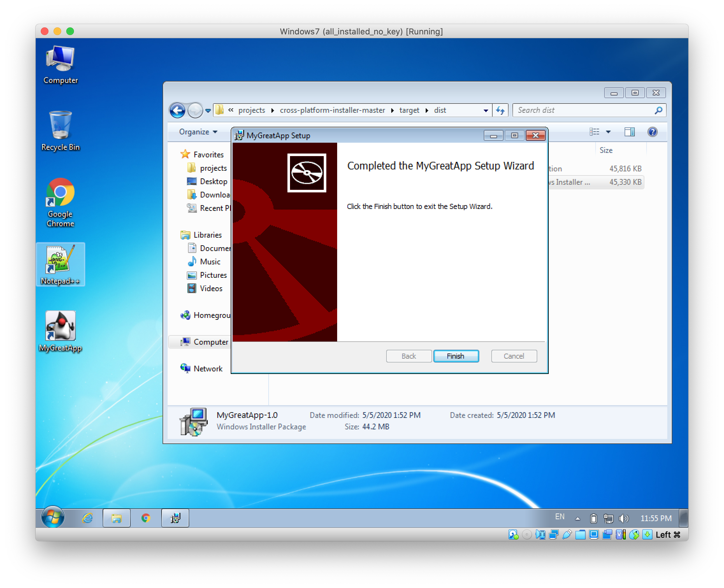Open the Explorer help icon
This screenshot has width=724, height=588.
[x=652, y=132]
